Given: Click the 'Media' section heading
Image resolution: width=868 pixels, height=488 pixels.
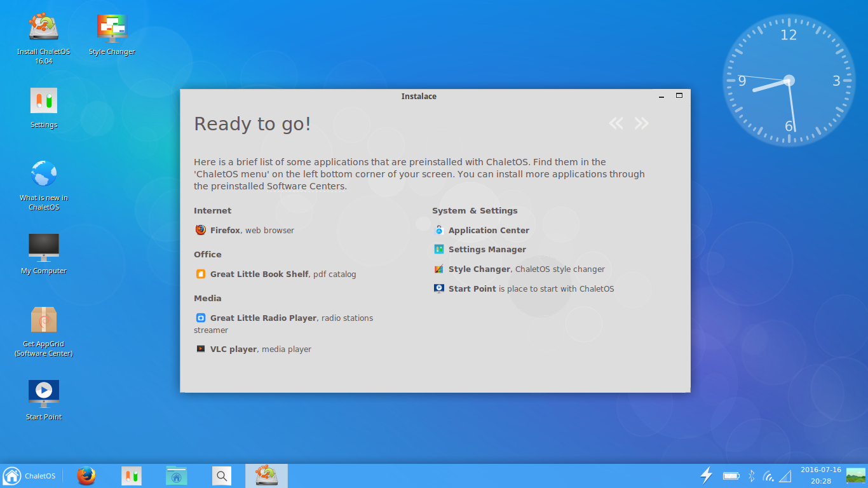Looking at the screenshot, I should [x=208, y=298].
